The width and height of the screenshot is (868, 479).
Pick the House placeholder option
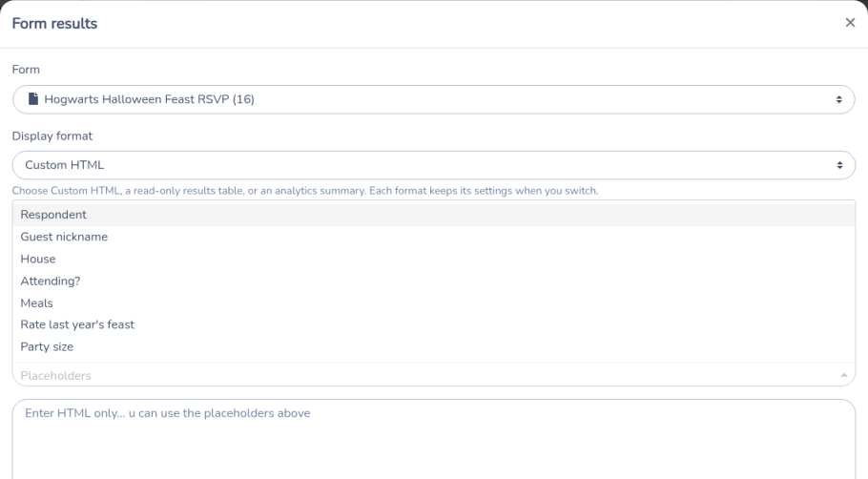(433, 260)
